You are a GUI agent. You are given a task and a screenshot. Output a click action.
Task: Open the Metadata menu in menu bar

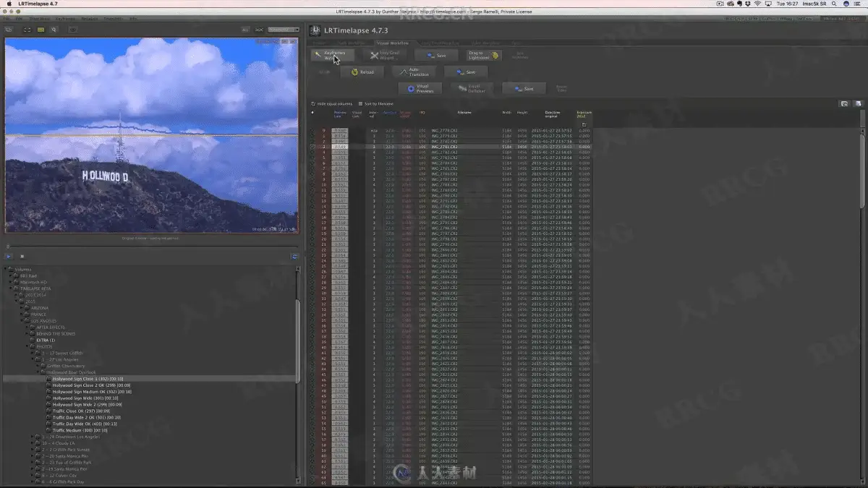click(x=90, y=17)
